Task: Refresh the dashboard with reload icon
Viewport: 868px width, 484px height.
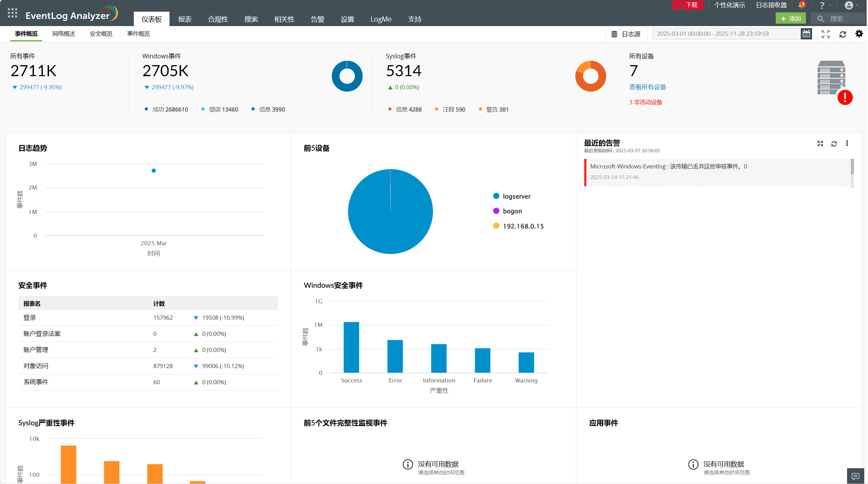Action: click(x=843, y=34)
